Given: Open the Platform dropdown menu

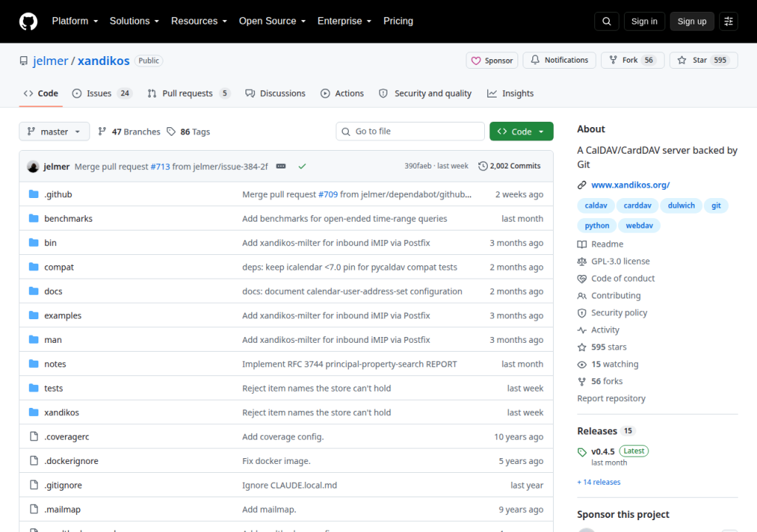Looking at the screenshot, I should pyautogui.click(x=75, y=21).
